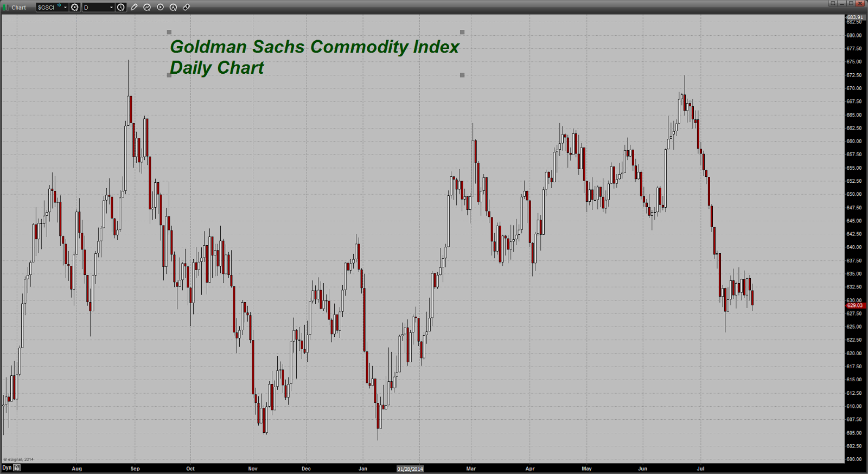Click the red 629.03 current price marker

[856, 305]
